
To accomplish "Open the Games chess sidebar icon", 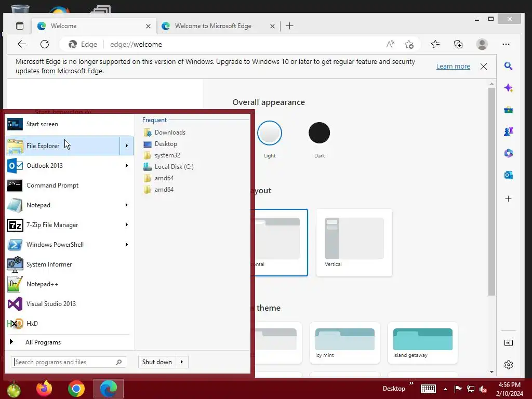I will coord(508,131).
